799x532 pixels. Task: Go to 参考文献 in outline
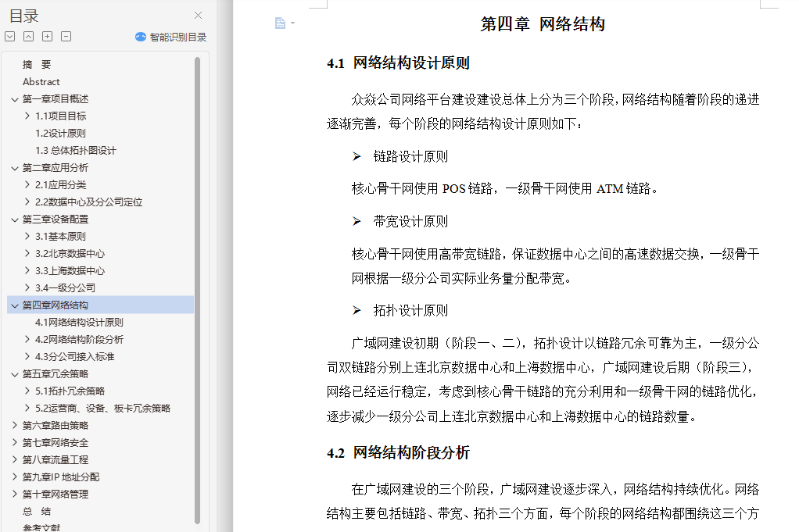tap(41, 527)
